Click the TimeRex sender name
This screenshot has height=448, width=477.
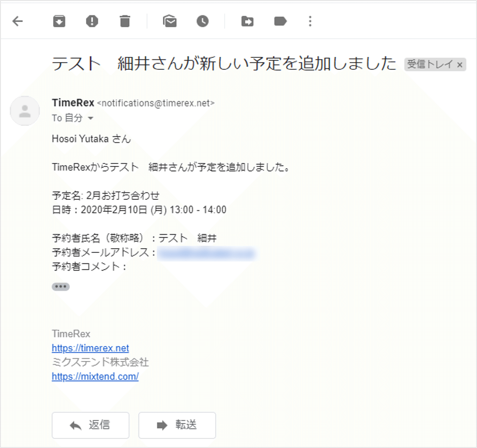[72, 102]
